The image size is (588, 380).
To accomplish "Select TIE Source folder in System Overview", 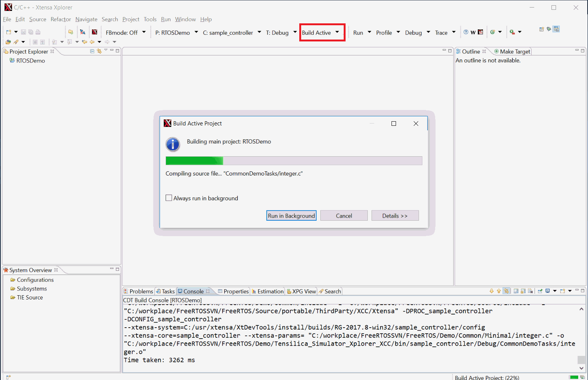I will pos(26,297).
